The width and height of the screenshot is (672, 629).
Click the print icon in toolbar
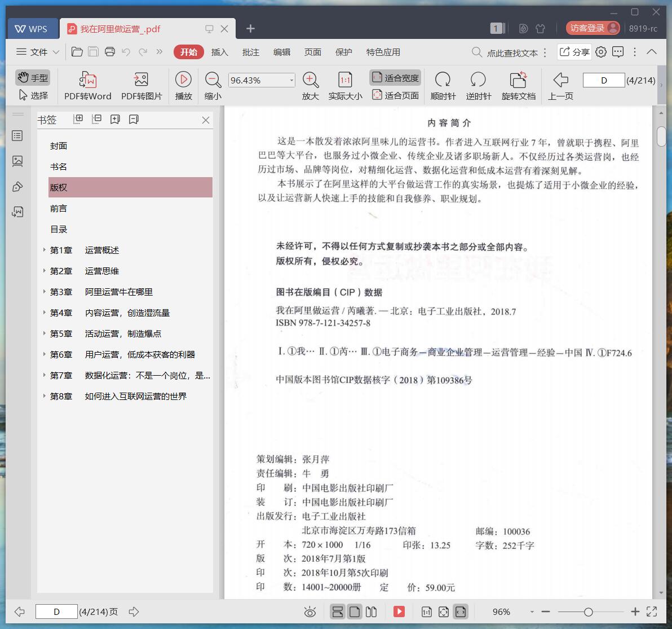point(110,52)
